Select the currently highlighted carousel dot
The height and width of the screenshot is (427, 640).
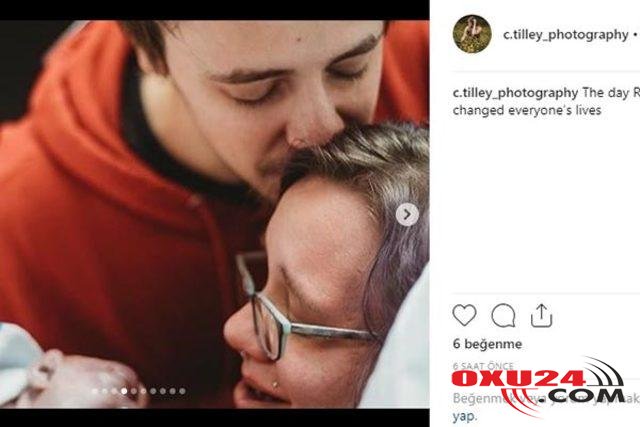[x=124, y=391]
